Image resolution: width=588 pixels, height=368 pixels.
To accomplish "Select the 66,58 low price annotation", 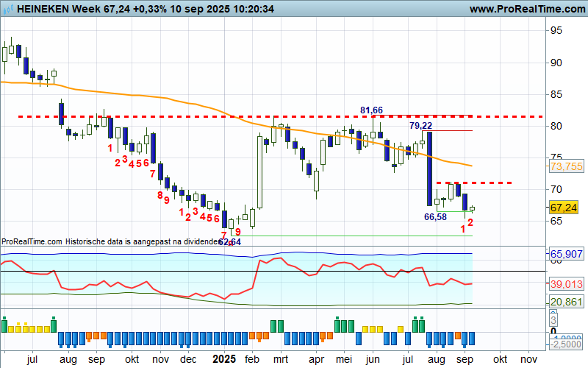I will point(436,216).
